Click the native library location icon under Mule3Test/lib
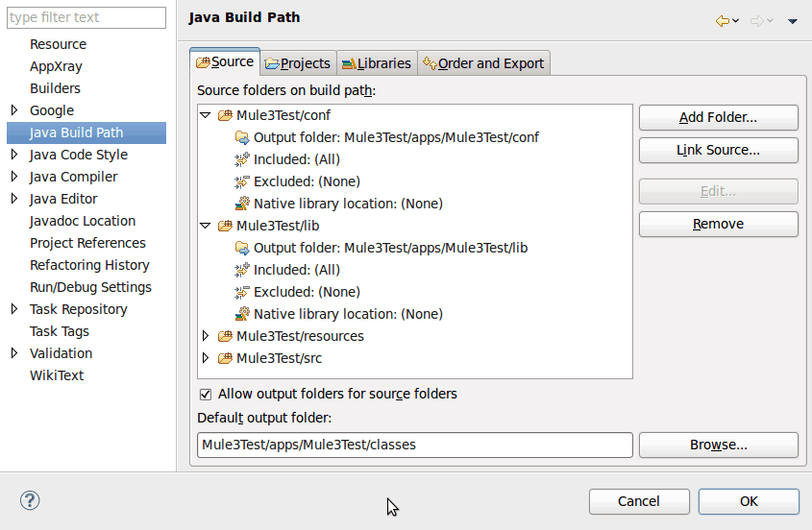Screen dimensions: 812x530 tap(242, 314)
